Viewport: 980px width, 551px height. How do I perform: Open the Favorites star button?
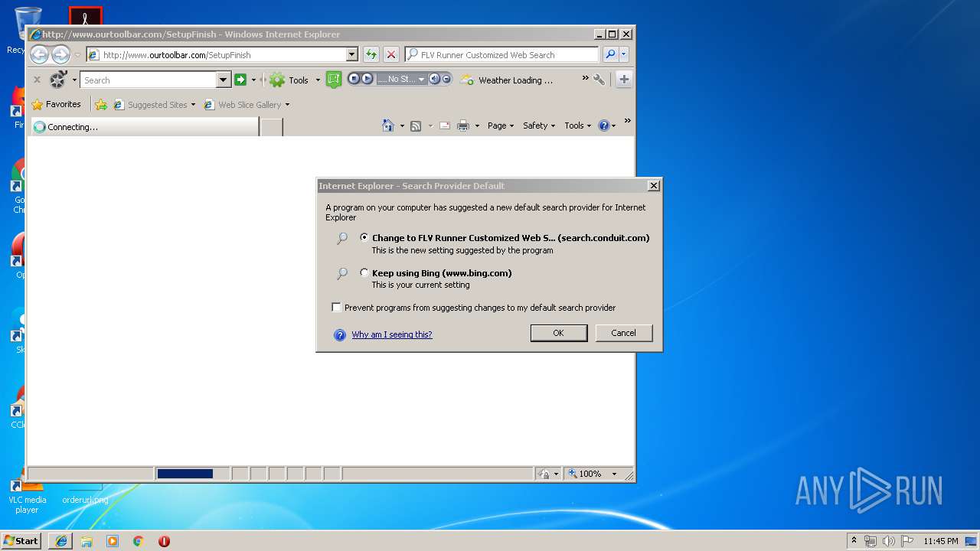coord(56,104)
